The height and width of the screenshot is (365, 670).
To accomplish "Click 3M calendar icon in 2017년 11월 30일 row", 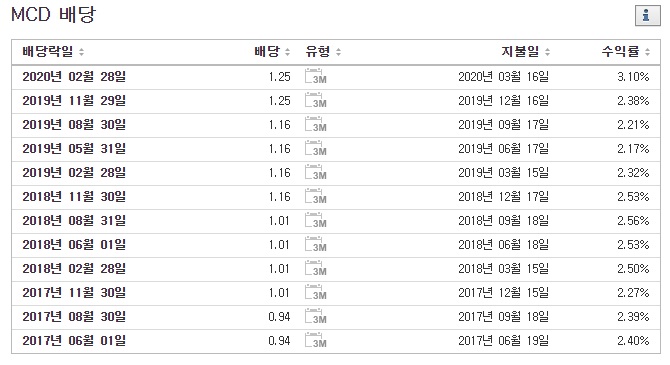I will pos(316,291).
